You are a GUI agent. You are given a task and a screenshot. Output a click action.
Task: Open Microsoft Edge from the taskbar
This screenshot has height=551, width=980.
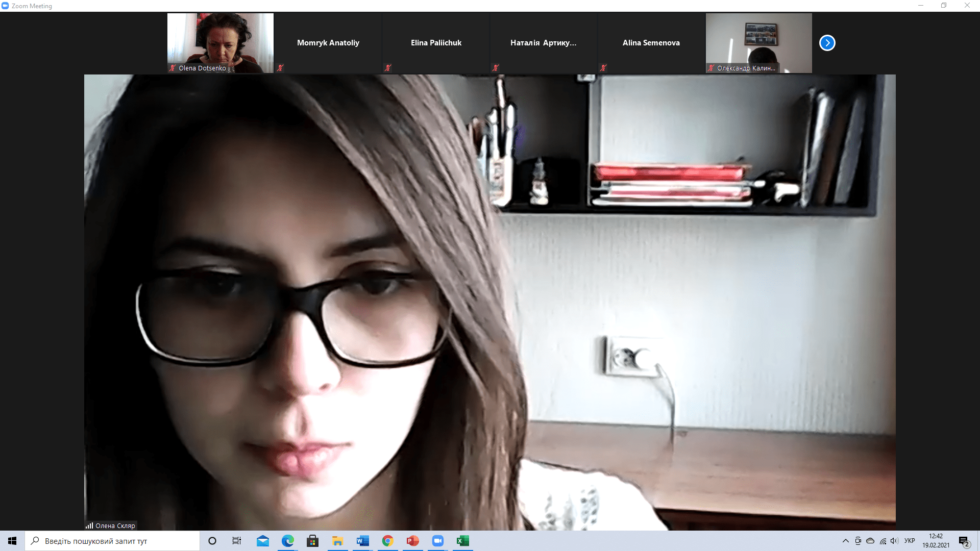(287, 541)
